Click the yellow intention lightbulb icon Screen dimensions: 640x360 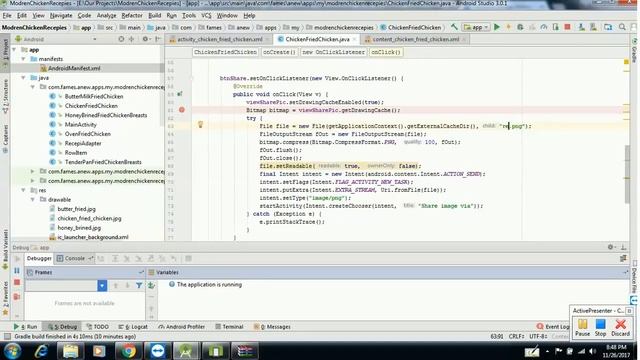coord(200,124)
